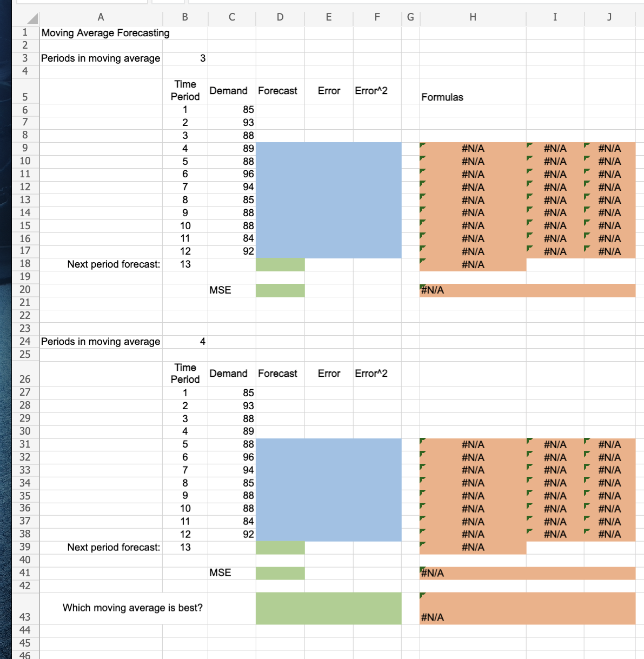Image resolution: width=644 pixels, height=659 pixels.
Task: Select large green answer cell in row 43
Action: point(329,609)
